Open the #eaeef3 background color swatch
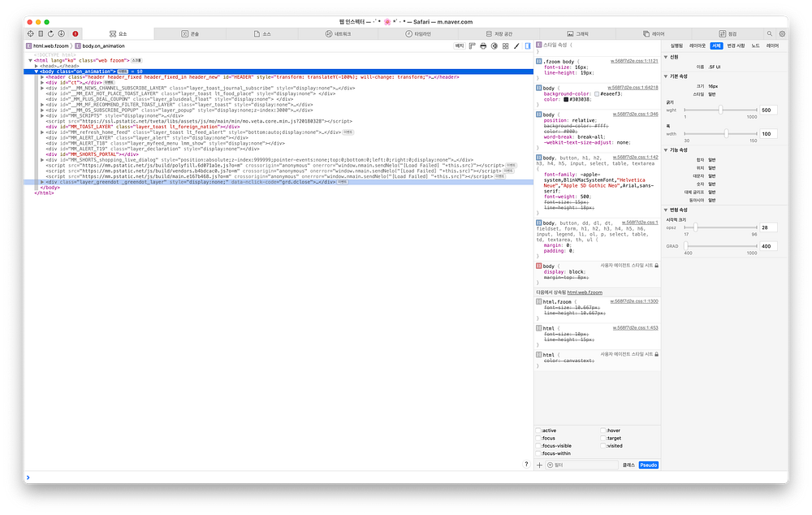Screen dimensions: 812x515 click(597, 94)
